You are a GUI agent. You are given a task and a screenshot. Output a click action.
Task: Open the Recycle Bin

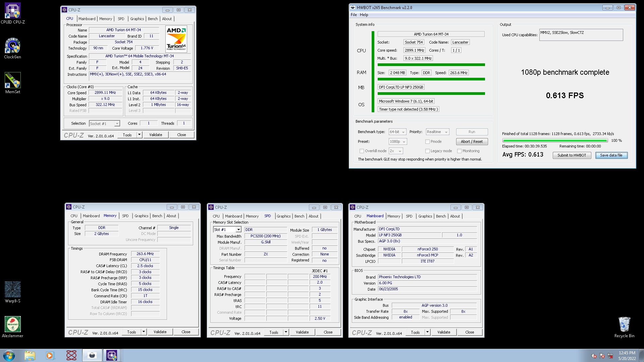[x=624, y=327]
